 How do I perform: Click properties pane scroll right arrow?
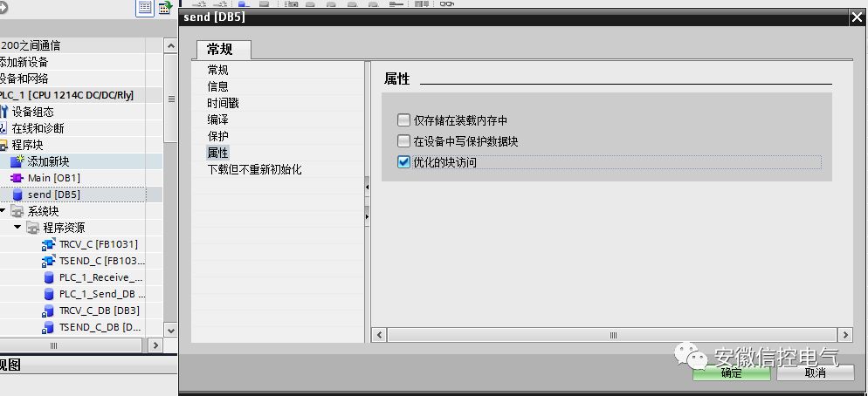pos(844,335)
